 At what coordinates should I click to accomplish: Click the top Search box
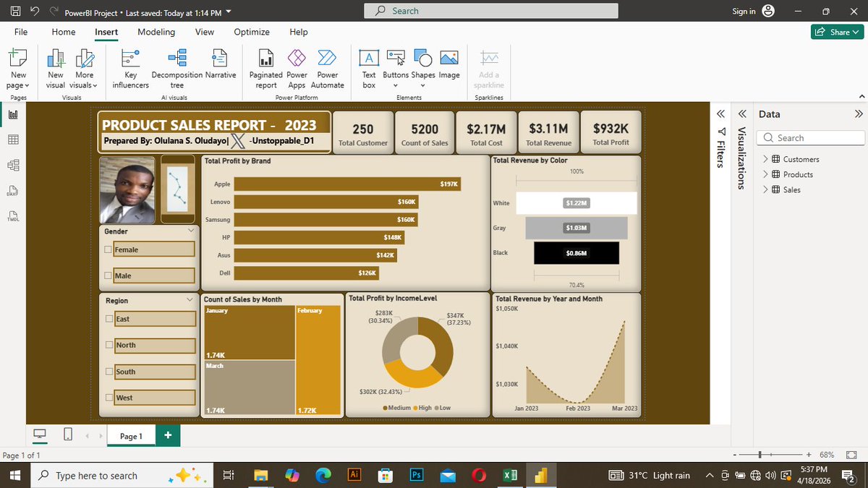[x=492, y=11]
